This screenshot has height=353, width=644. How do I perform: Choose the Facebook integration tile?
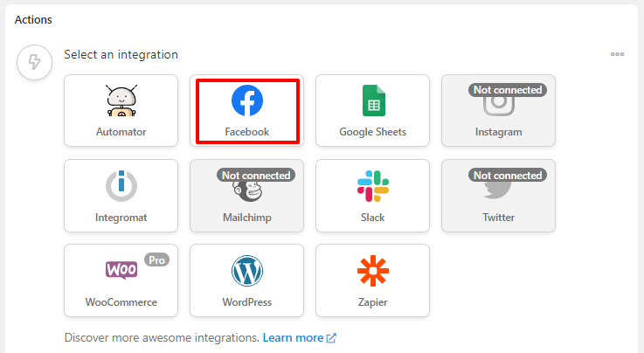246,110
